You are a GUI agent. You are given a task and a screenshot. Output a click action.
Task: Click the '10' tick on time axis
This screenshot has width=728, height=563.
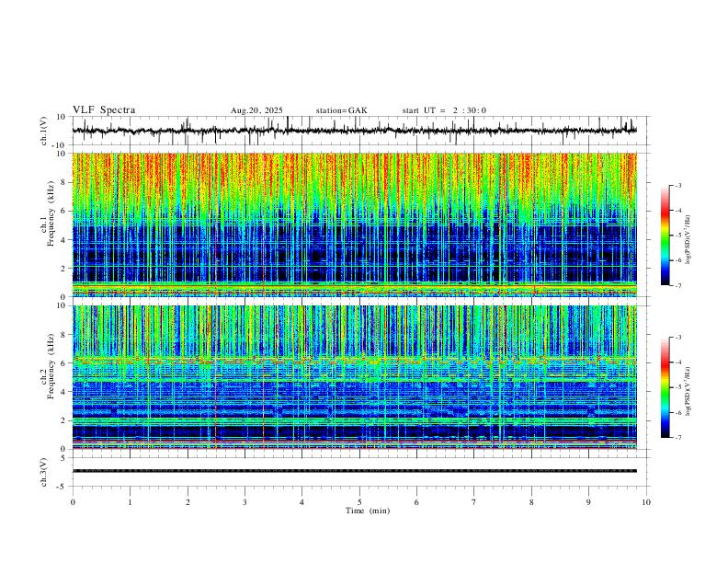[646, 502]
